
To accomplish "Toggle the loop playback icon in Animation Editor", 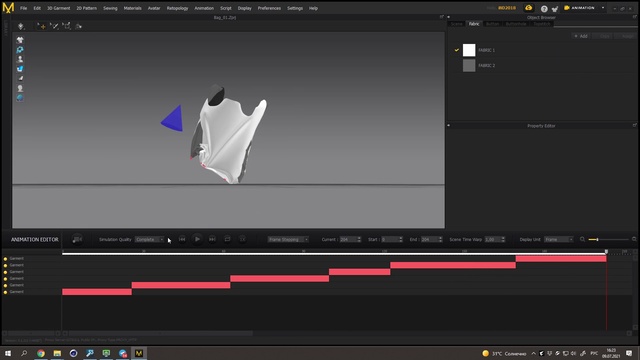I will (227, 239).
